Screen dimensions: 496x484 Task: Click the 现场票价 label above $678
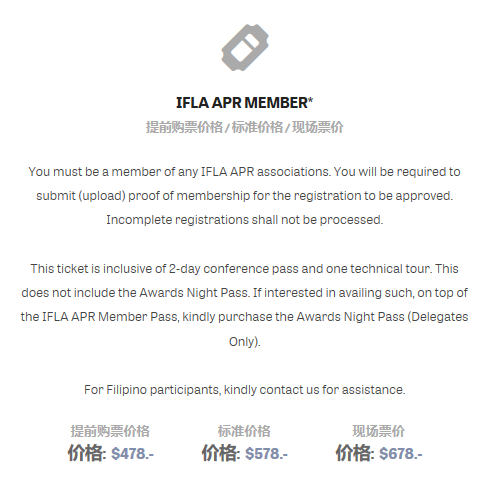click(379, 431)
